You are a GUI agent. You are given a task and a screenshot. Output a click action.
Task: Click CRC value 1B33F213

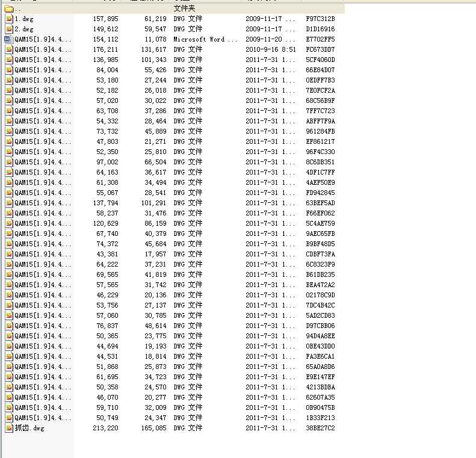click(320, 418)
